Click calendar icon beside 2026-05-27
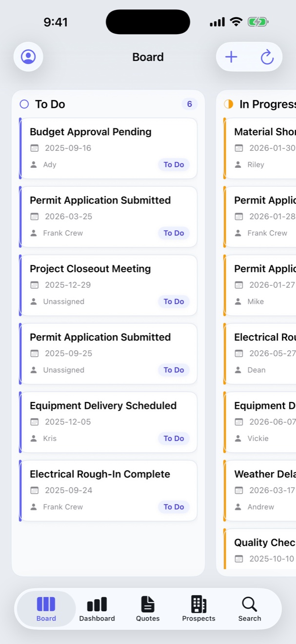 click(238, 353)
